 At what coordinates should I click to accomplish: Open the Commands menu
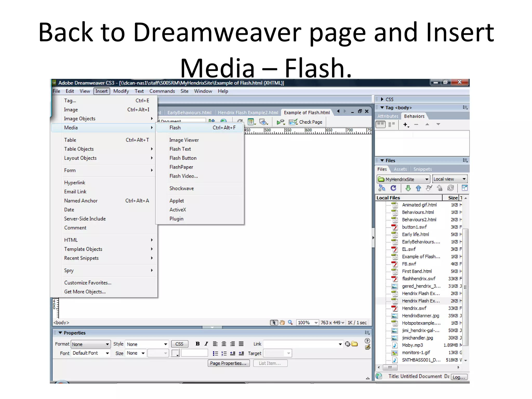(162, 91)
